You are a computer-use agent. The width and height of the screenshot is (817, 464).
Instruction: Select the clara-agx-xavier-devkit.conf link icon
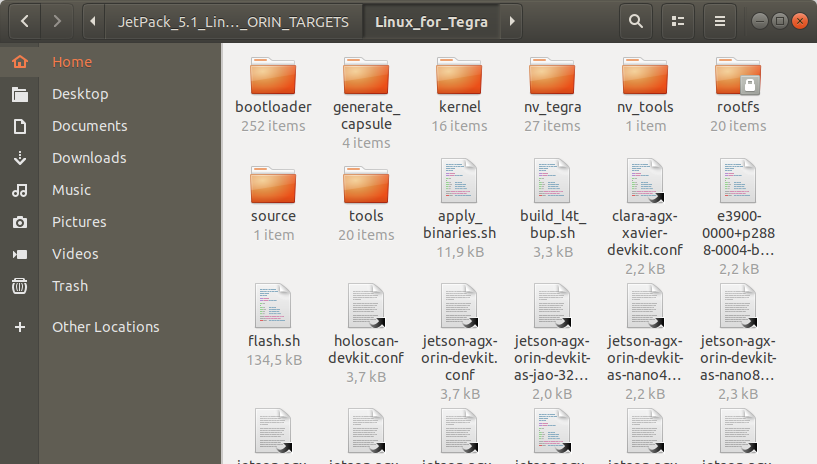click(x=645, y=181)
